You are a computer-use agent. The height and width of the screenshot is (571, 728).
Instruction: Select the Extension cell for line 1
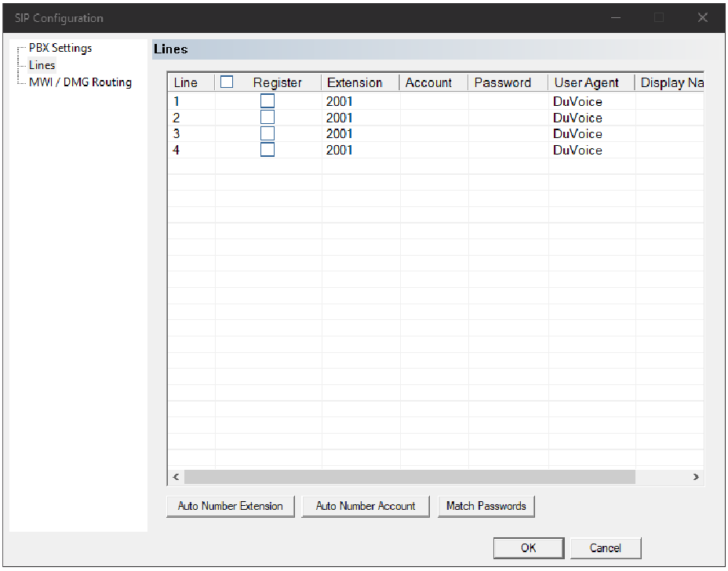tap(359, 101)
